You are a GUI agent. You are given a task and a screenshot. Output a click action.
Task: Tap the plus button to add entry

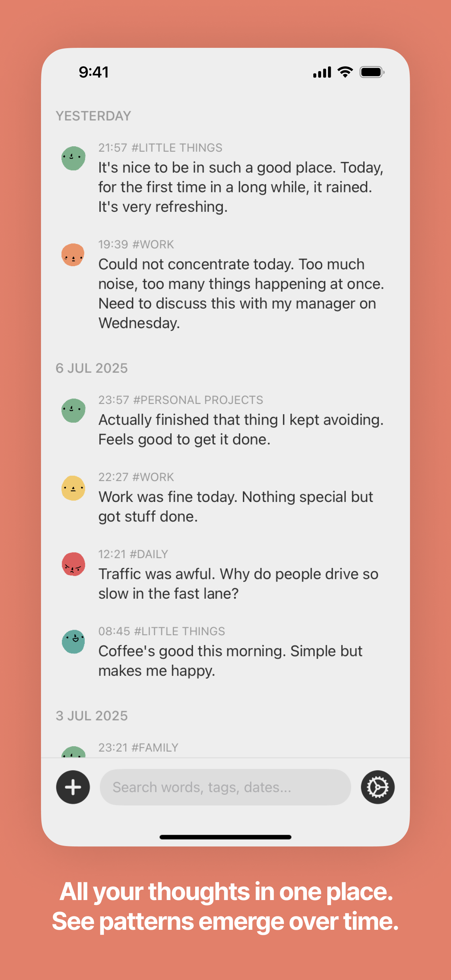click(73, 787)
